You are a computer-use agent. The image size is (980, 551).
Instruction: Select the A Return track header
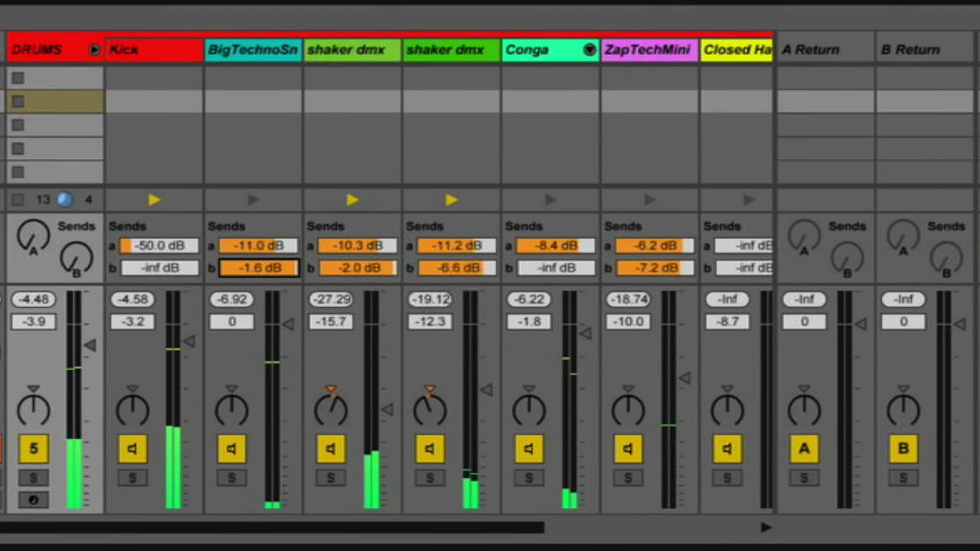[x=826, y=50]
